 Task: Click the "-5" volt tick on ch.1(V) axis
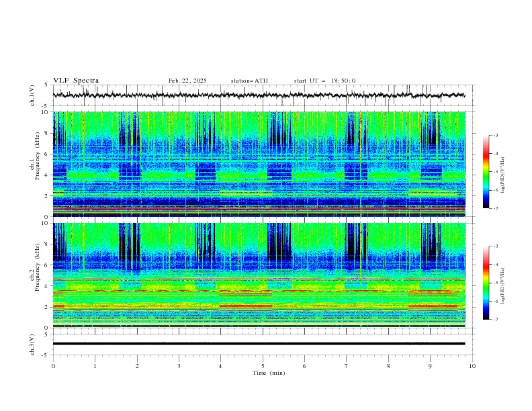click(x=46, y=106)
